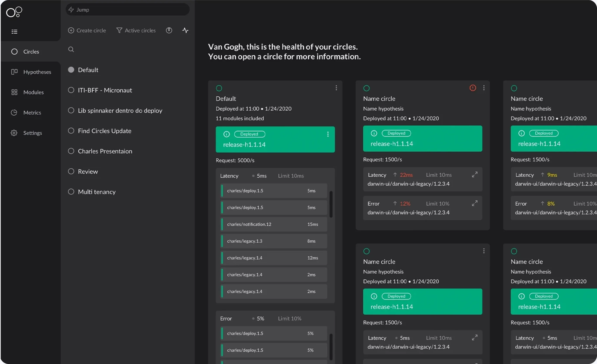Viewport: 597px width, 364px height.
Task: Click the Error list scrollbar in Default card
Action: [x=331, y=347]
